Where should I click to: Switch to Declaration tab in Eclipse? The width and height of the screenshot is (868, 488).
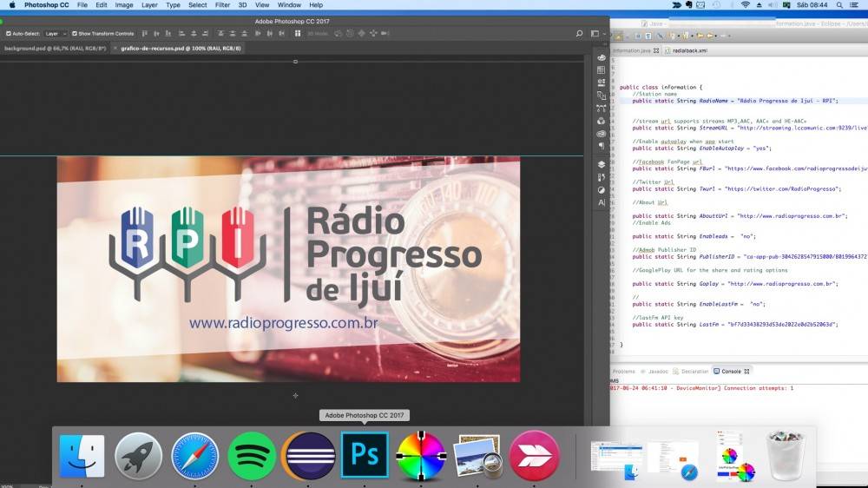(691, 372)
